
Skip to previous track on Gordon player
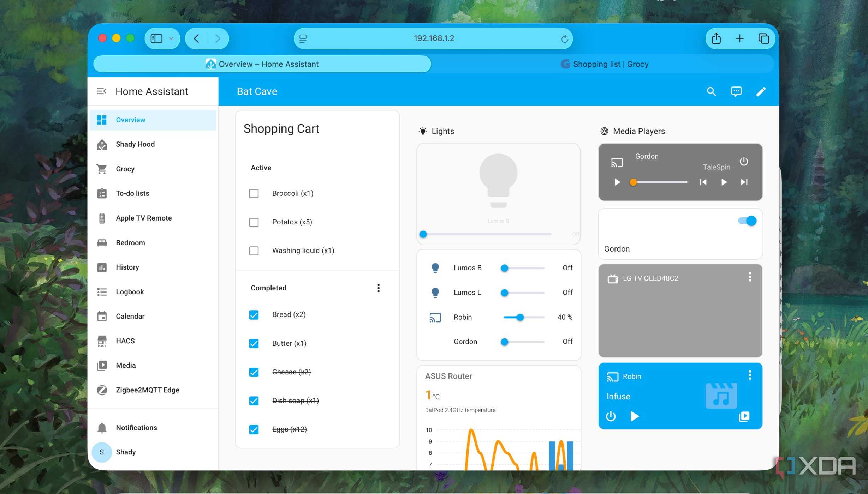click(703, 182)
